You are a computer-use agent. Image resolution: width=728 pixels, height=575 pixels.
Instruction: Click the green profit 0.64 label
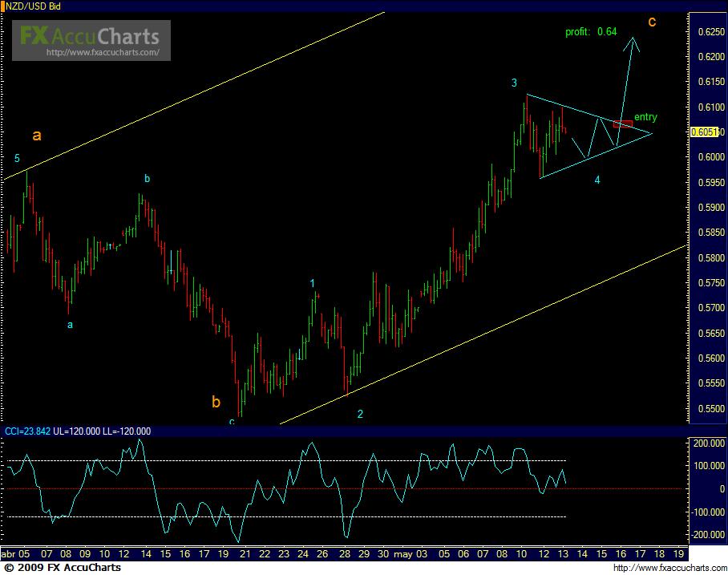click(591, 32)
